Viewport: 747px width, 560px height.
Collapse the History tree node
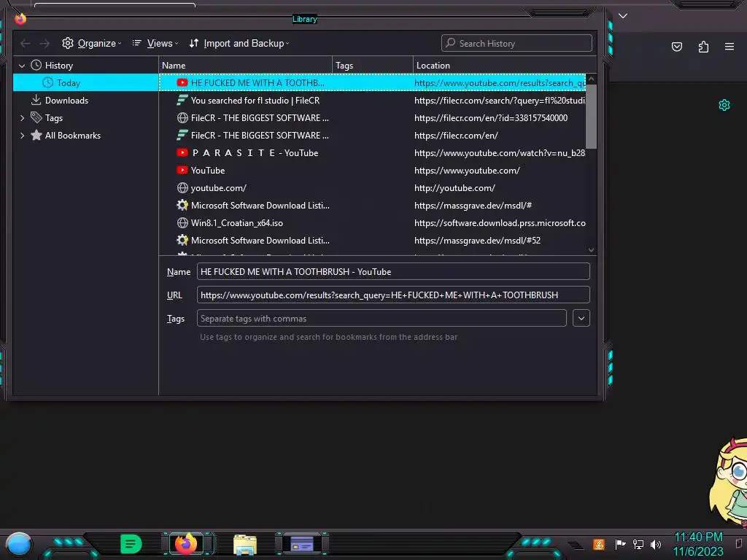[x=21, y=66]
